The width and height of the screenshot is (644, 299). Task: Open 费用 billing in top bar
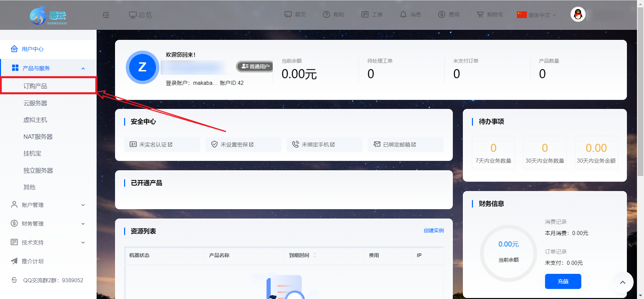pos(449,14)
